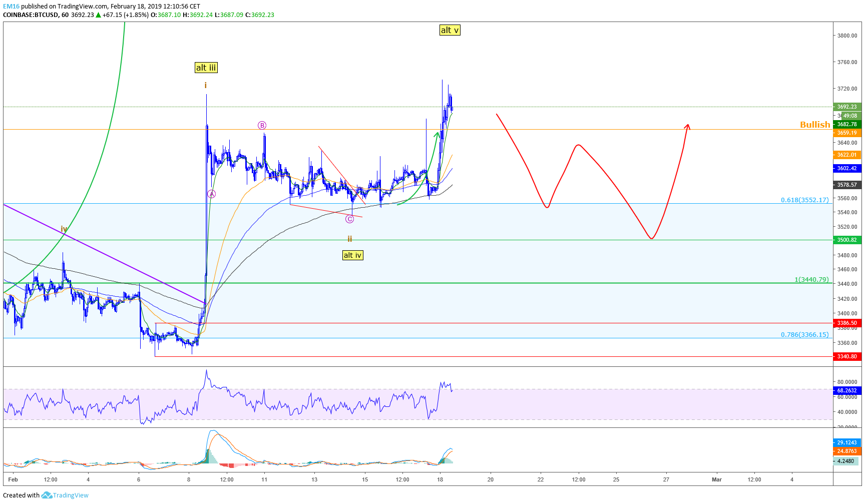The height and width of the screenshot is (504, 865).
Task: Select the 'alt v' wave label
Action: (x=450, y=30)
